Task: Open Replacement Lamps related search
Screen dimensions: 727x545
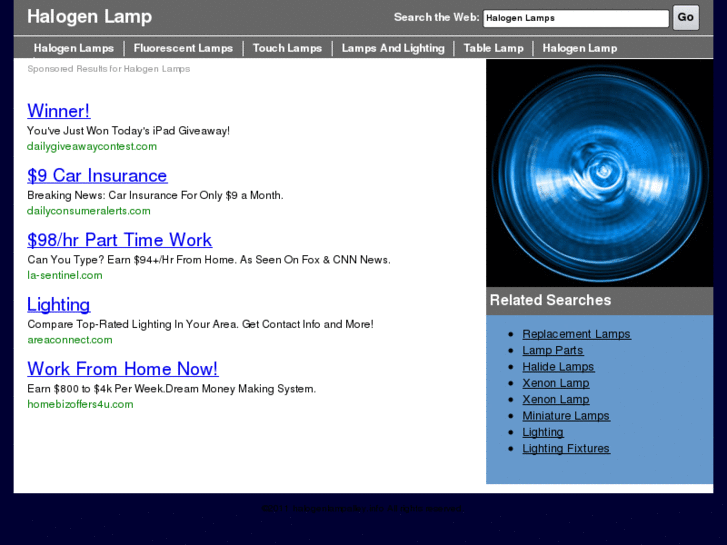Action: click(x=576, y=334)
